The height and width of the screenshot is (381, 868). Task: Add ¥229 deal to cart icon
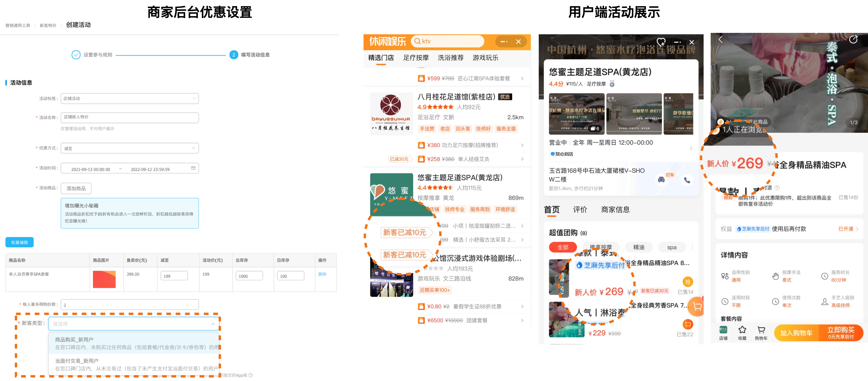coord(688,324)
